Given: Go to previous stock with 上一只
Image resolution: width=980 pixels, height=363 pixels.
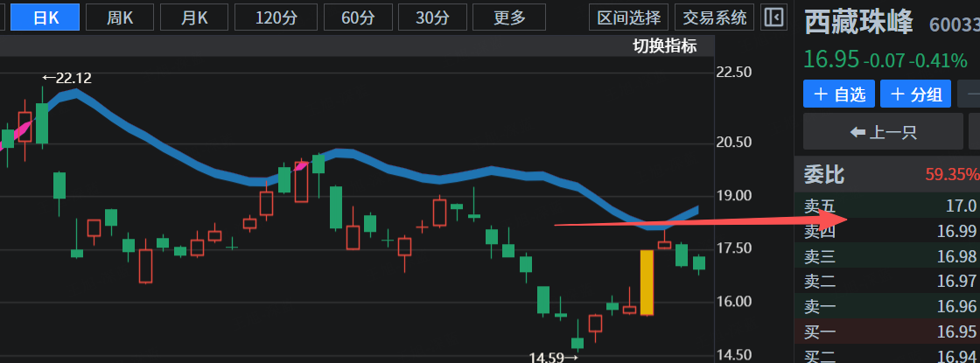Looking at the screenshot, I should tap(884, 133).
